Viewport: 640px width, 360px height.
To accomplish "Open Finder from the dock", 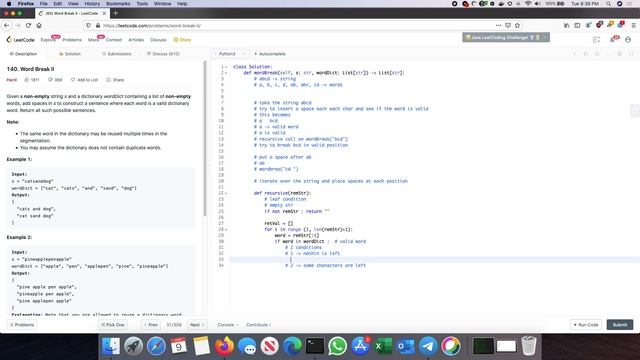I will coord(111,346).
